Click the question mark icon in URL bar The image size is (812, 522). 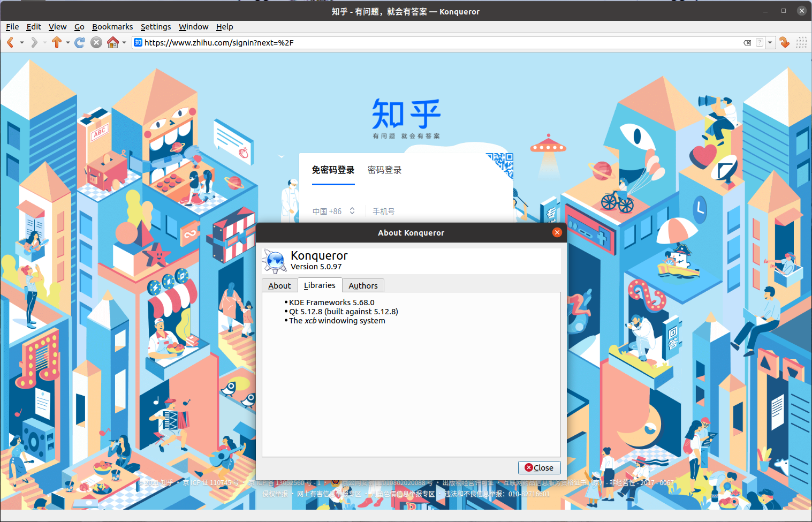pyautogui.click(x=760, y=43)
